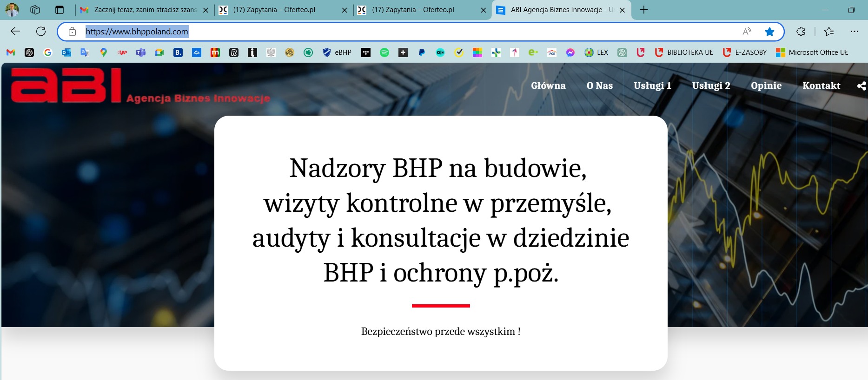Screen dimensions: 868x380
Task: Open the Microsoft Teams bookmark
Action: [141, 52]
